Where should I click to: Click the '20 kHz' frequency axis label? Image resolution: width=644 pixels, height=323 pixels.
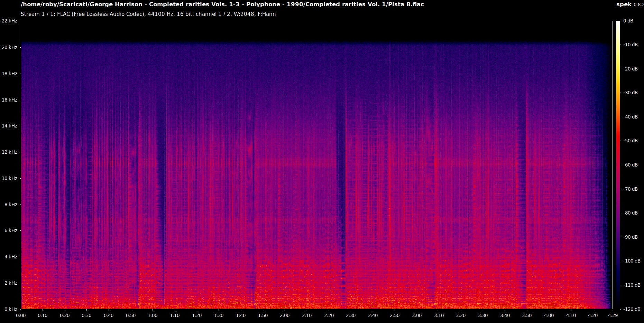pos(9,47)
